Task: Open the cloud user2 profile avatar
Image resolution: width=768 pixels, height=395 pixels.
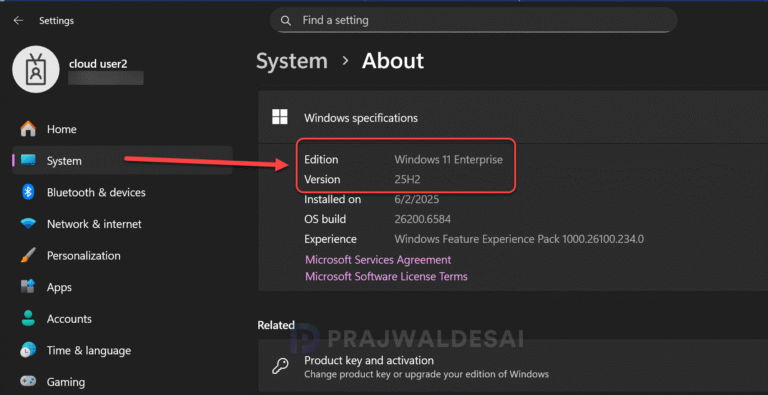Action: [36, 70]
